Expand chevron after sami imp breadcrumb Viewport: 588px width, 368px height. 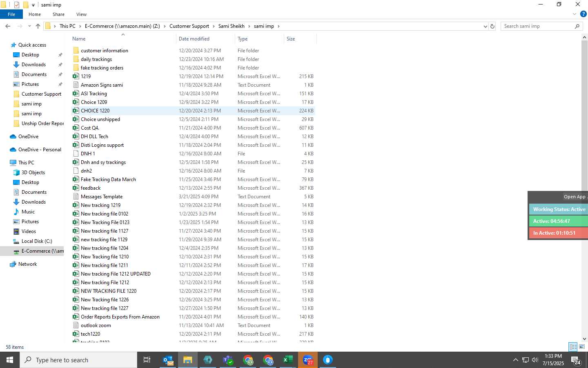point(278,26)
